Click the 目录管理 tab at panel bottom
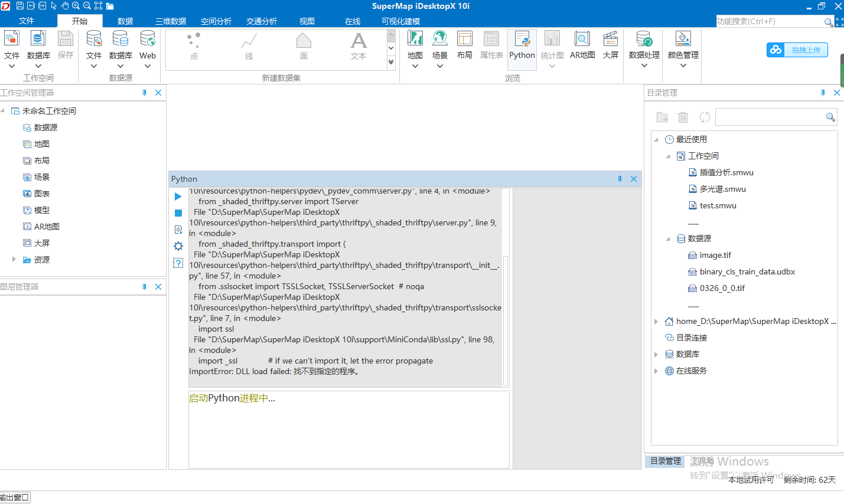 [666, 461]
